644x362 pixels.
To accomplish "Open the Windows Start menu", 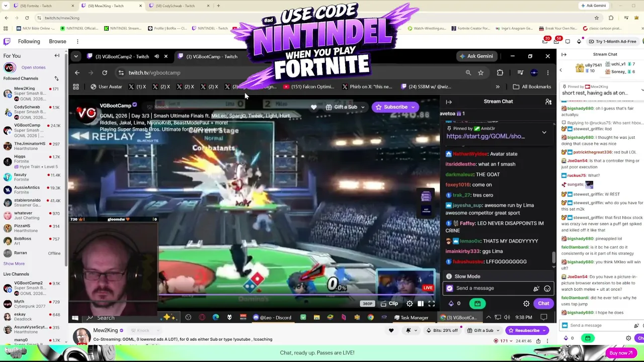I will (75, 318).
